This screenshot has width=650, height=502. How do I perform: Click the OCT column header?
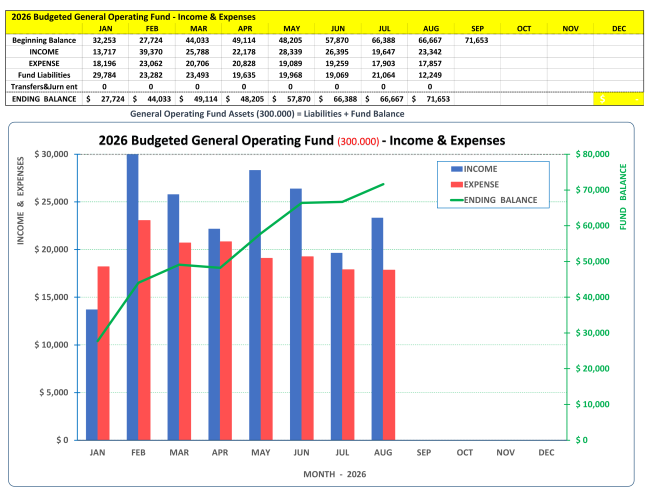[x=524, y=29]
